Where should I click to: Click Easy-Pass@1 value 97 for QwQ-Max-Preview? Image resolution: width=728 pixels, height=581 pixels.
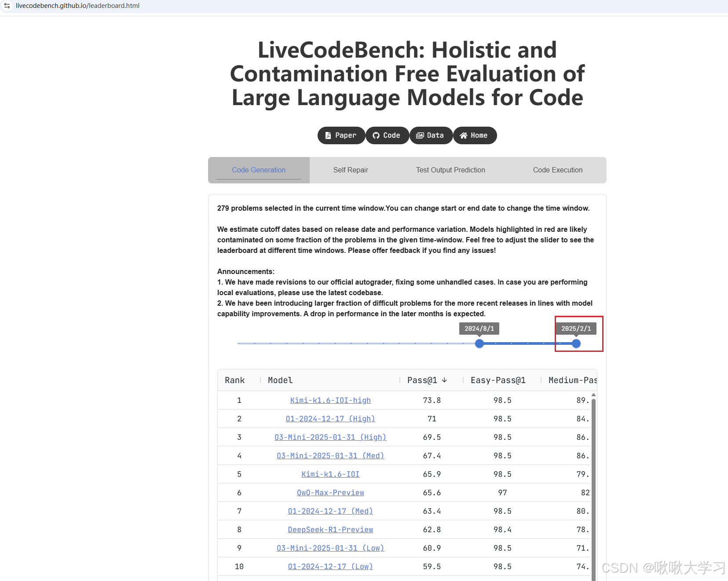pos(502,493)
